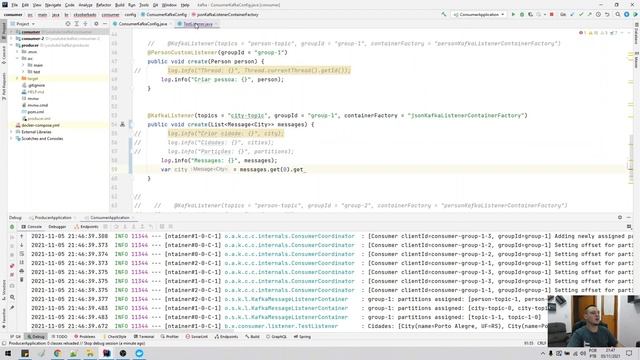Viewport: 640px width, 360px height.
Task: Select the .gitignore file in project tree
Action: pyautogui.click(x=36, y=85)
